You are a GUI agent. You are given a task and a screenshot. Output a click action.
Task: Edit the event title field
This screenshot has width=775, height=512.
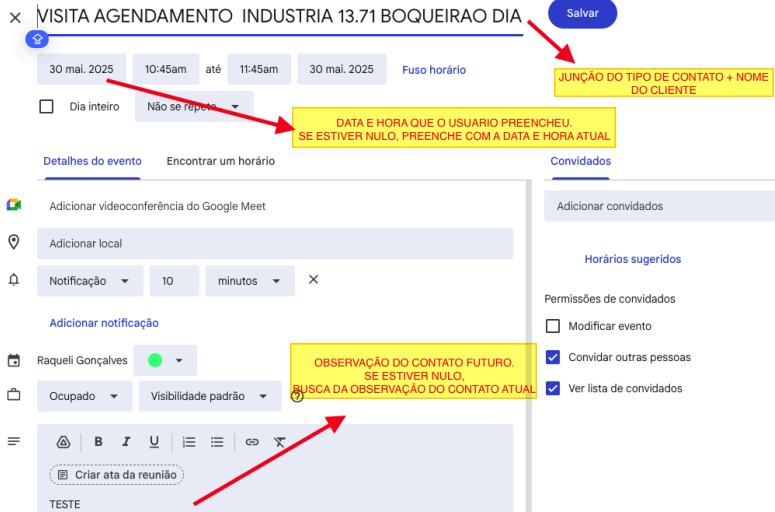[280, 17]
